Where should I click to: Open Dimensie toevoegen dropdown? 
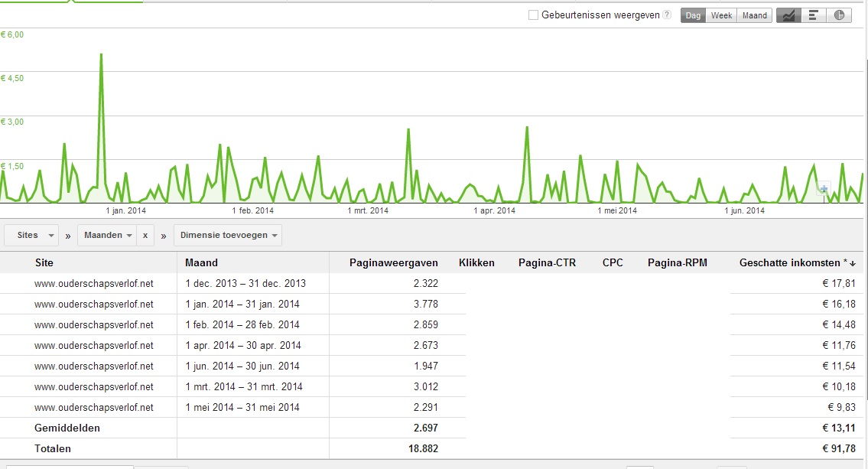pos(228,236)
